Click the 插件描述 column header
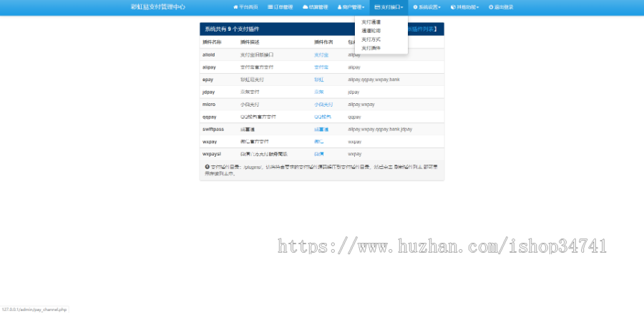The height and width of the screenshot is (313, 644). [x=250, y=42]
